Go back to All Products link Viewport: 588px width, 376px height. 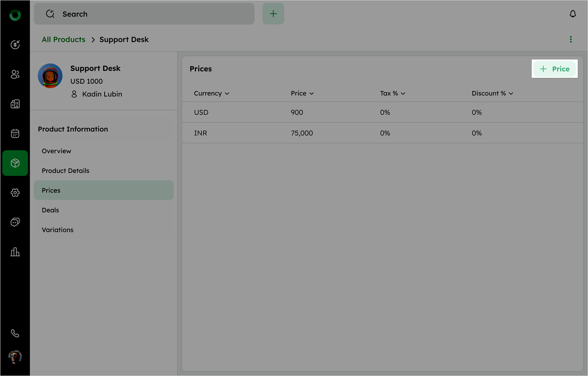click(x=63, y=40)
